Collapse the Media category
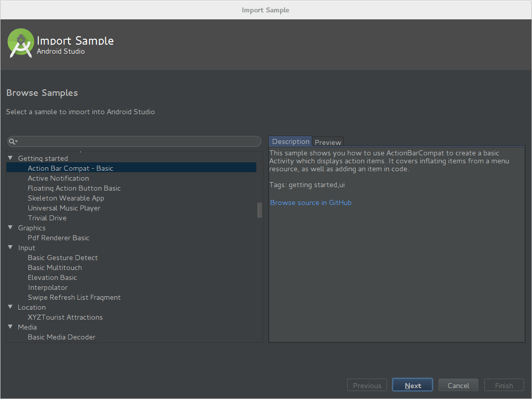Screen dimensions: 532x399 point(10,327)
